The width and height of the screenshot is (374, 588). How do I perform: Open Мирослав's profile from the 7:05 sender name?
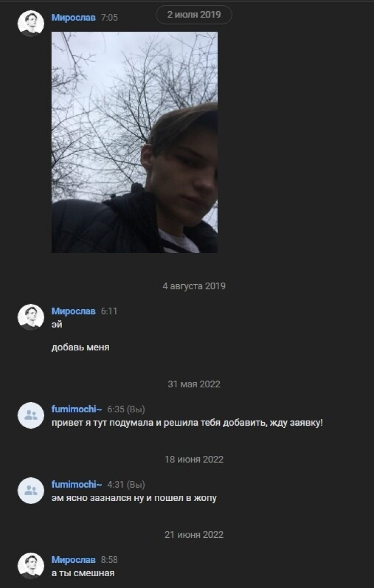tap(74, 17)
